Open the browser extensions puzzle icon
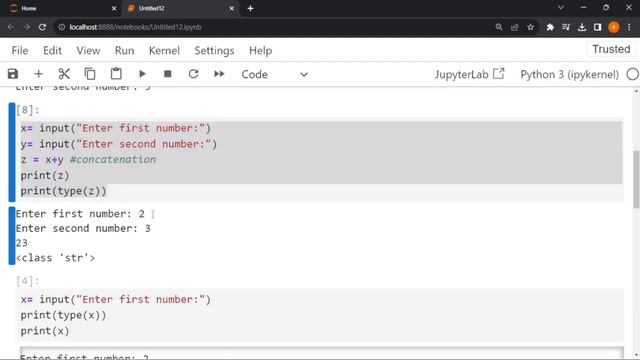 550,27
